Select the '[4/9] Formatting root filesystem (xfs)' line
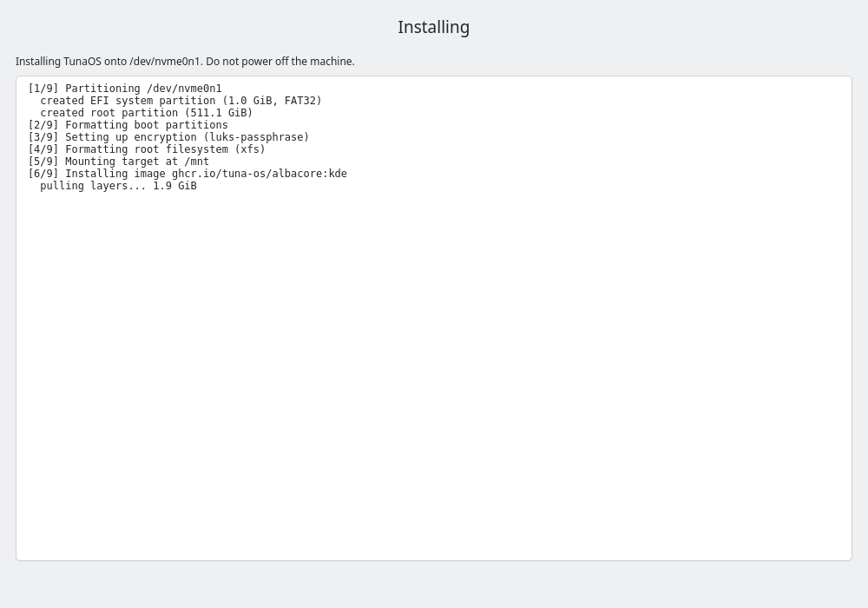The height and width of the screenshot is (608, 868). (x=147, y=149)
